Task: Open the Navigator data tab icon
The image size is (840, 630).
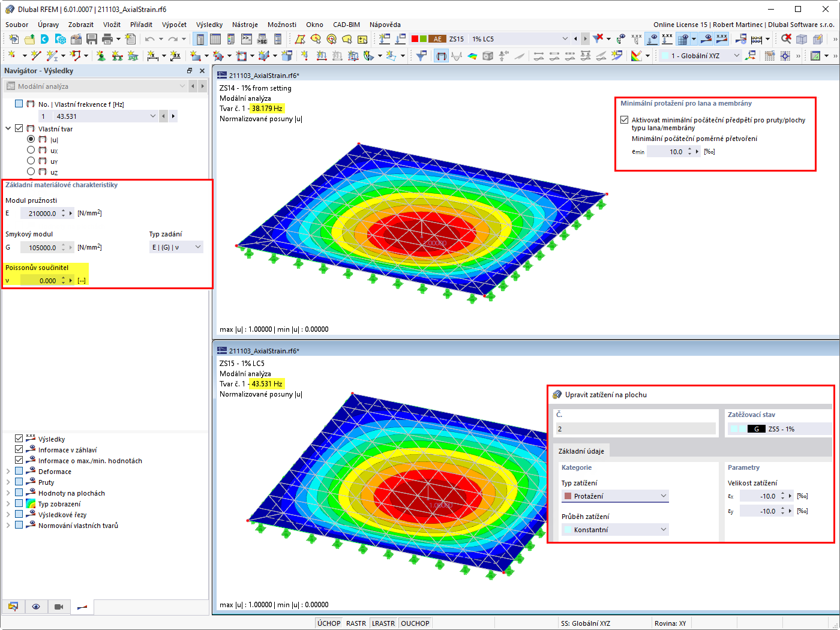Action: pos(13,607)
